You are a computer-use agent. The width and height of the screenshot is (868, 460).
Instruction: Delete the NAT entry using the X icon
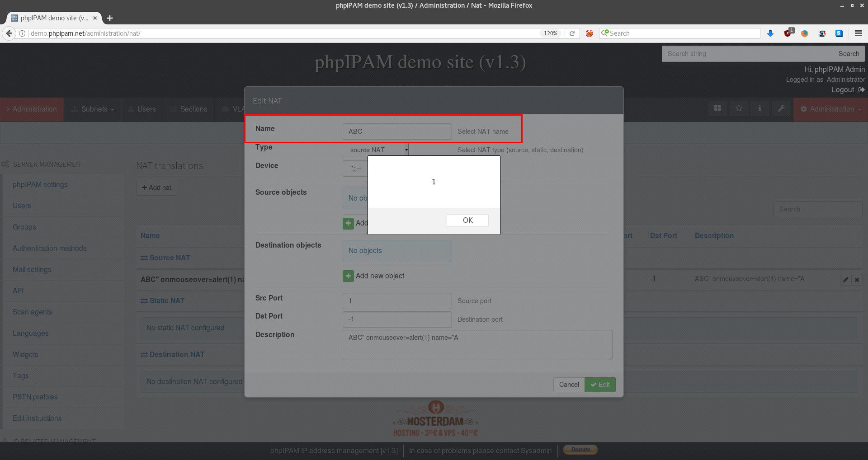857,279
